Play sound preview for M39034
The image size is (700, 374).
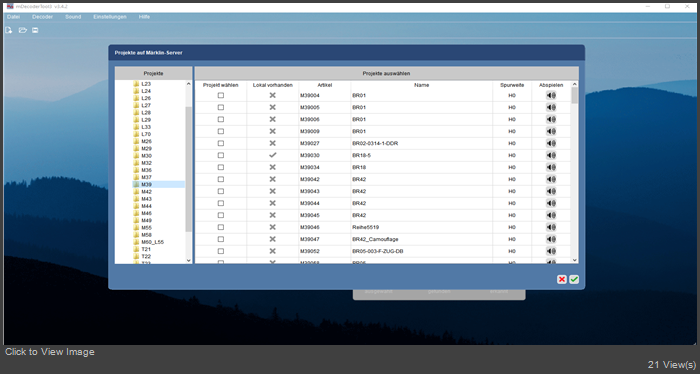(551, 167)
